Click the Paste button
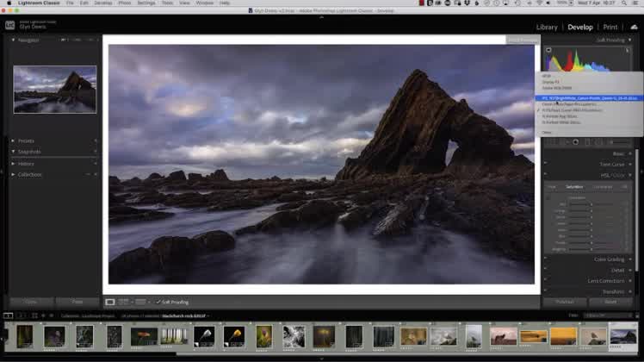 click(77, 302)
